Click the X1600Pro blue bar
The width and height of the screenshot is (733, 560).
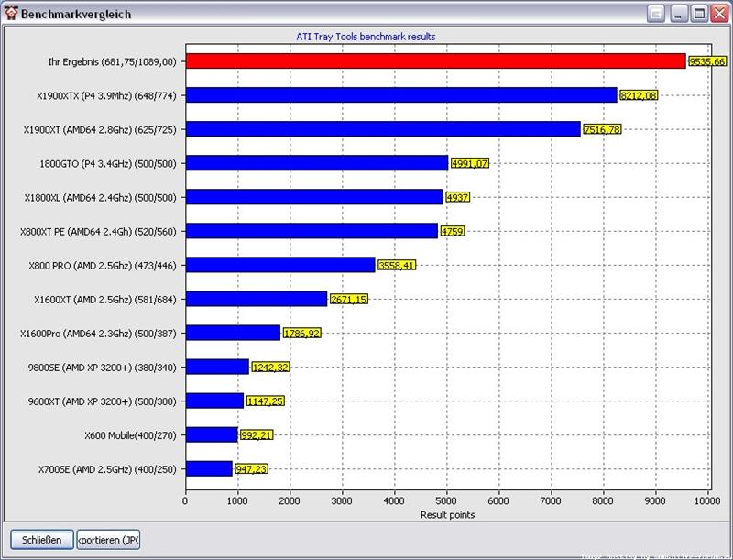pyautogui.click(x=234, y=333)
